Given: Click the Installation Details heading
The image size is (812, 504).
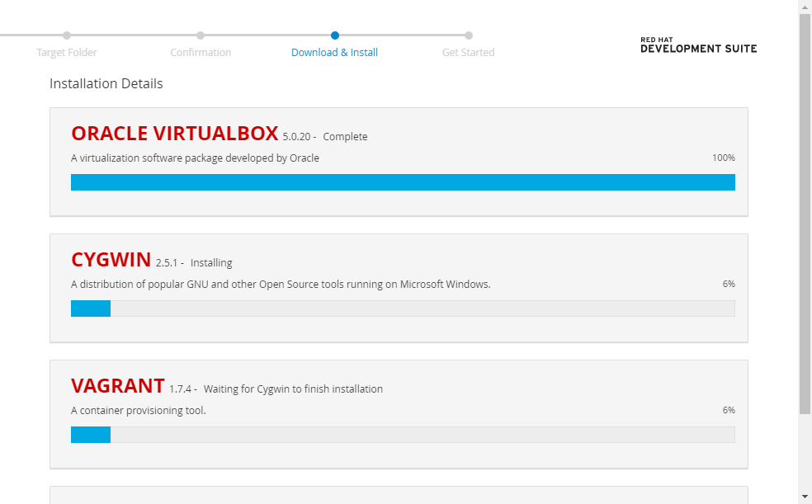Looking at the screenshot, I should click(106, 84).
